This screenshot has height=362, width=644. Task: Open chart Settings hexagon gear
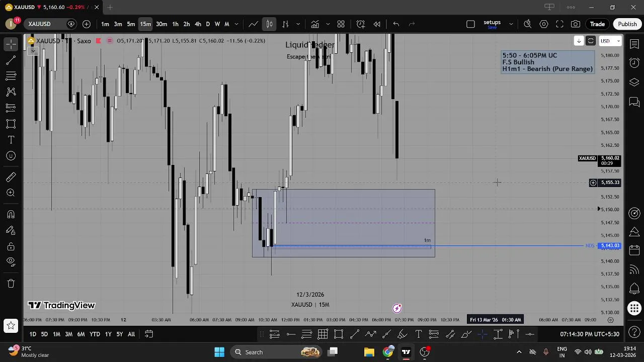[x=544, y=24]
